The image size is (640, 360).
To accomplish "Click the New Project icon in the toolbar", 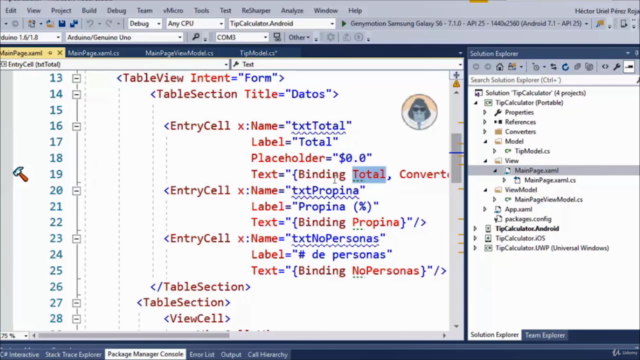I will click(31, 24).
